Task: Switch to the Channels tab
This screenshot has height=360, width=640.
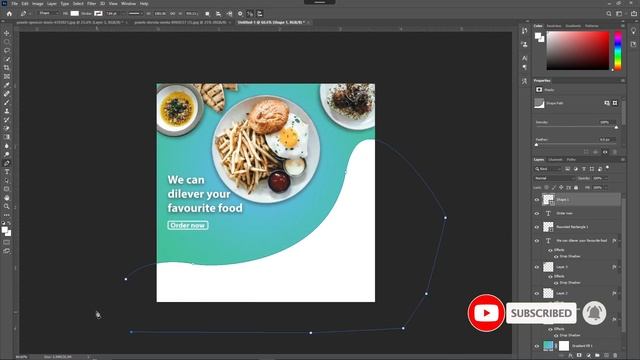Action: 555,160
